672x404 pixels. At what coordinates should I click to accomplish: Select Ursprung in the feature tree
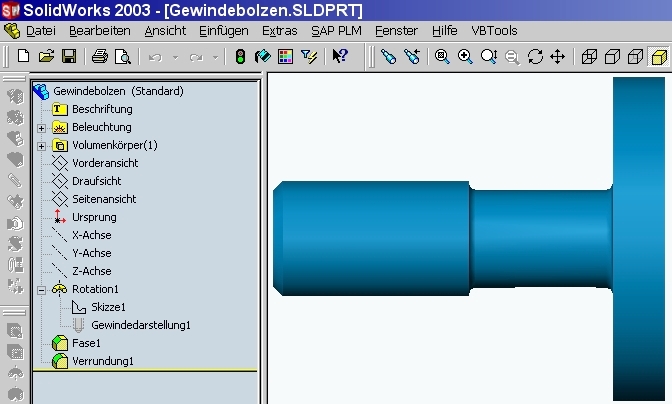click(94, 217)
